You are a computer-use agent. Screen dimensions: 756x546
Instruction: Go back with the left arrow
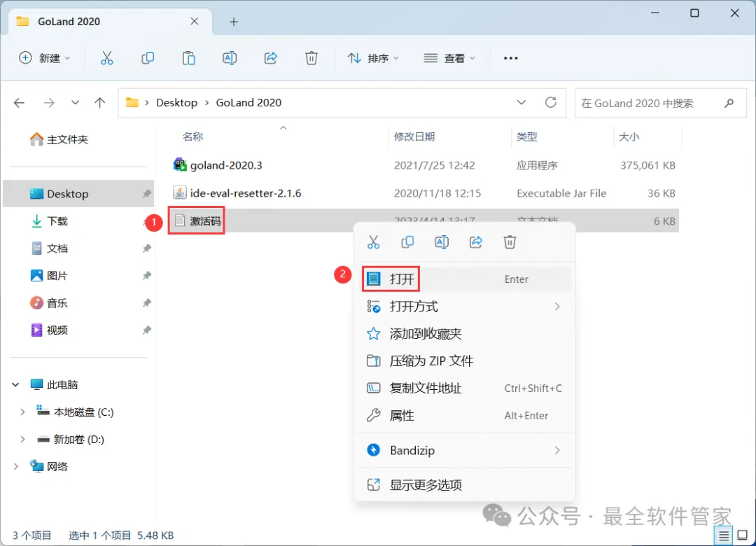pyautogui.click(x=20, y=103)
